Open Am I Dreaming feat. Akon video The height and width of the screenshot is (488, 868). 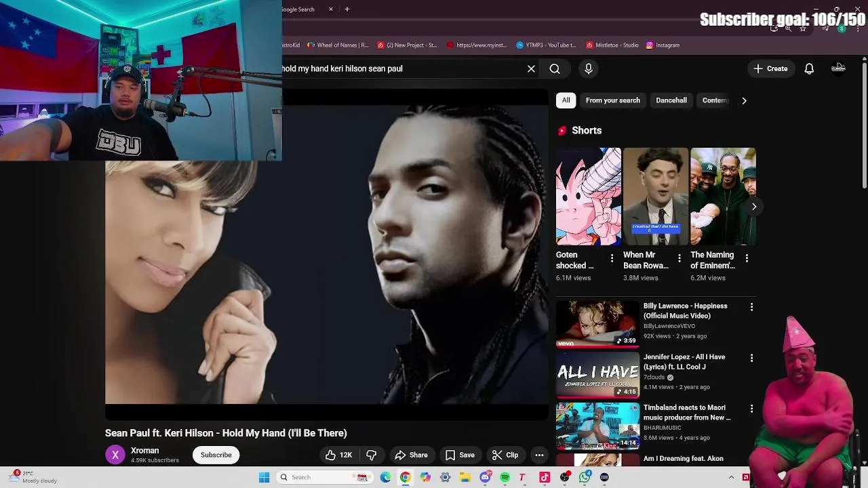tap(683, 459)
